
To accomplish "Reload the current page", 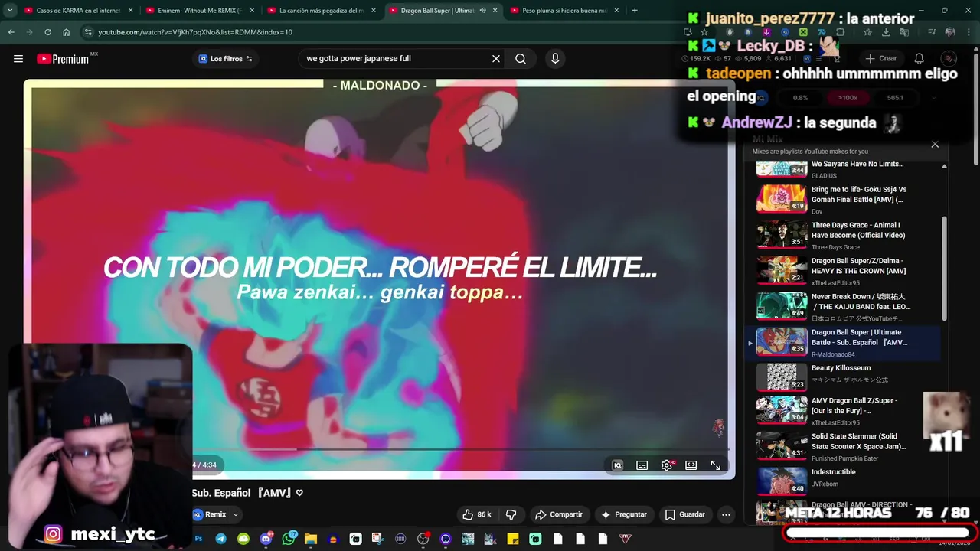I will pos(47,32).
